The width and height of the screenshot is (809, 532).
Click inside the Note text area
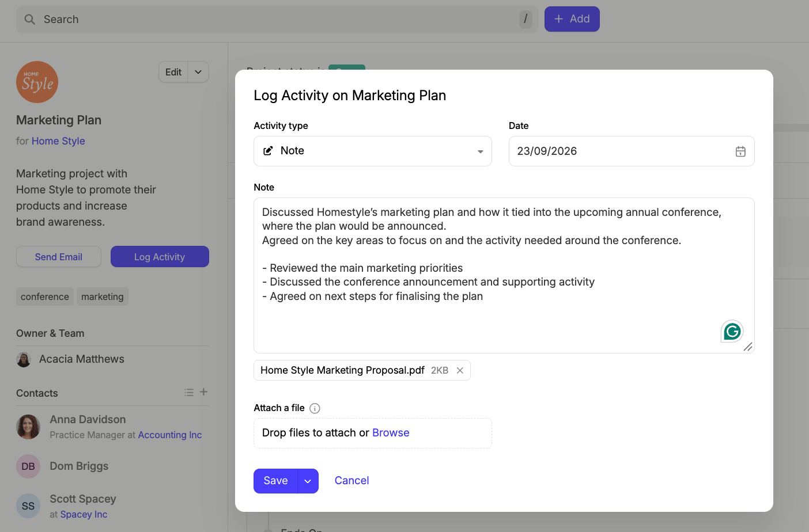pos(504,276)
